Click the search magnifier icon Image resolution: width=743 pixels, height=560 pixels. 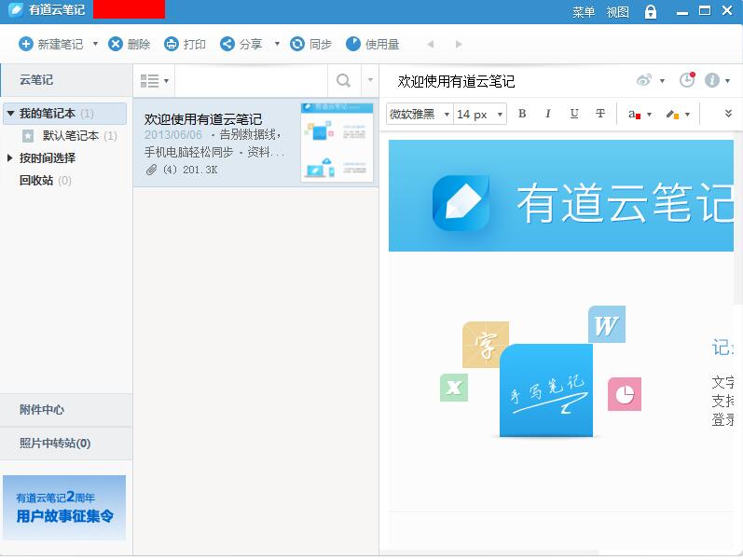(344, 81)
